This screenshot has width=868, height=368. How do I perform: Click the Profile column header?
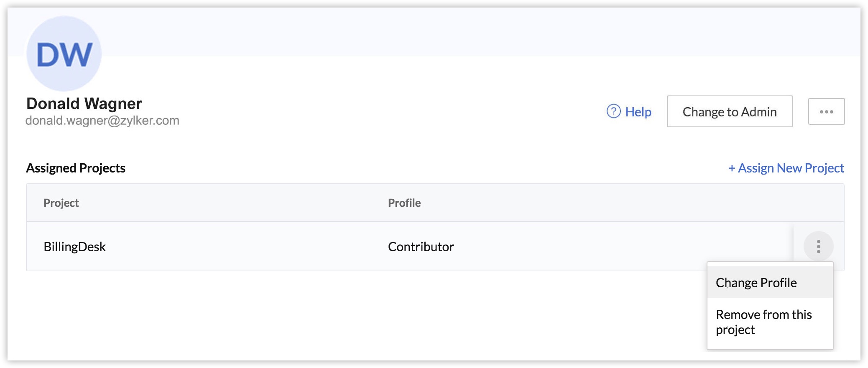tap(404, 203)
